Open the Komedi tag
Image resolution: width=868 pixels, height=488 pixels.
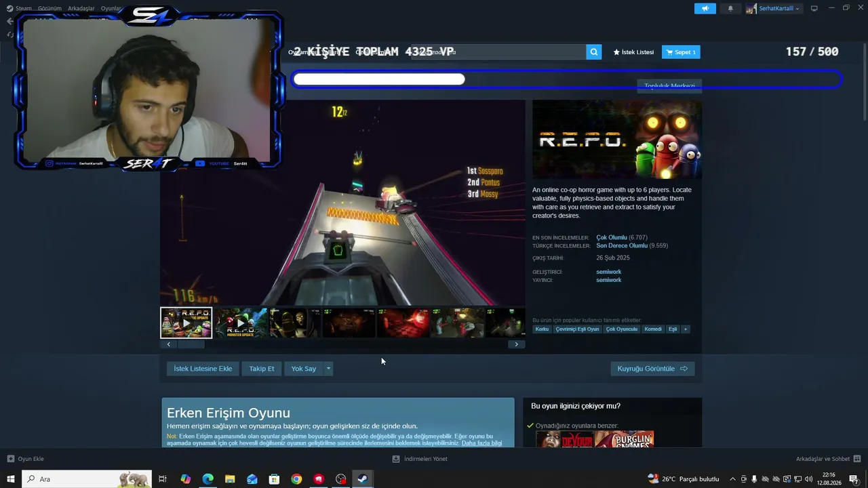pos(653,329)
